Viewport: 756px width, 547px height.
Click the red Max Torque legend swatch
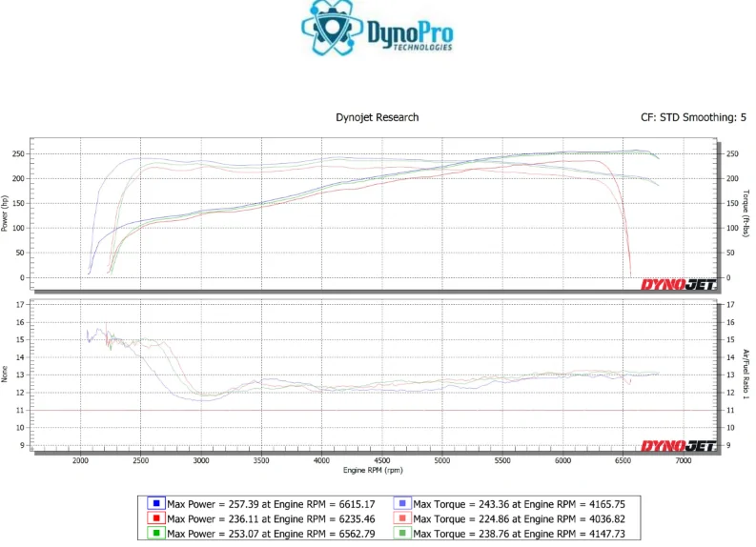(x=402, y=518)
